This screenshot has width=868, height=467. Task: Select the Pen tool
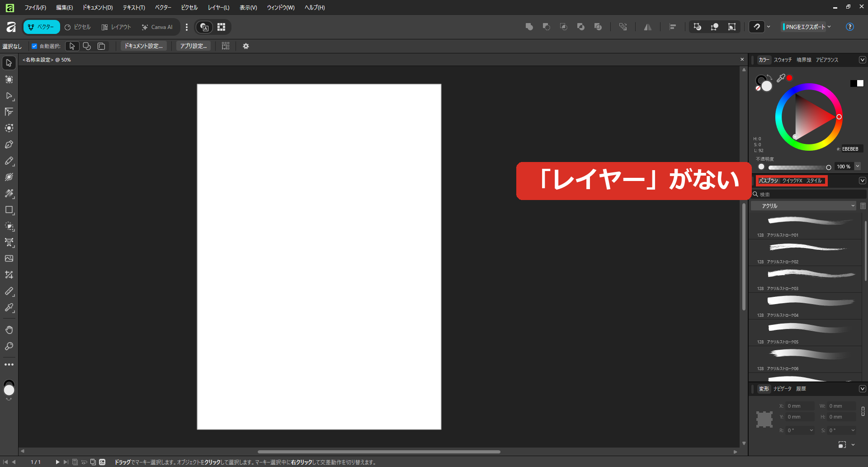[x=9, y=145]
